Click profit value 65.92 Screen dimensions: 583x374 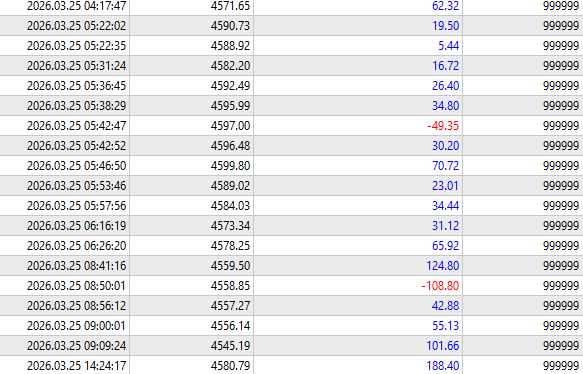pyautogui.click(x=445, y=246)
